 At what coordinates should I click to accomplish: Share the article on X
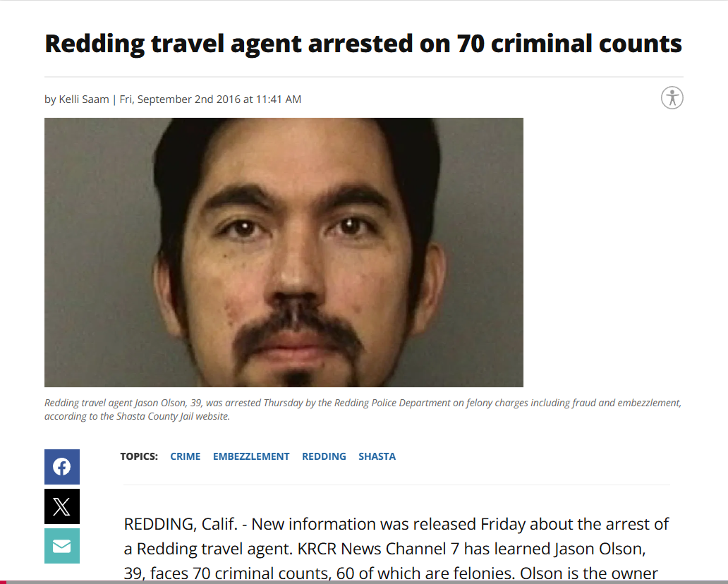coord(62,506)
